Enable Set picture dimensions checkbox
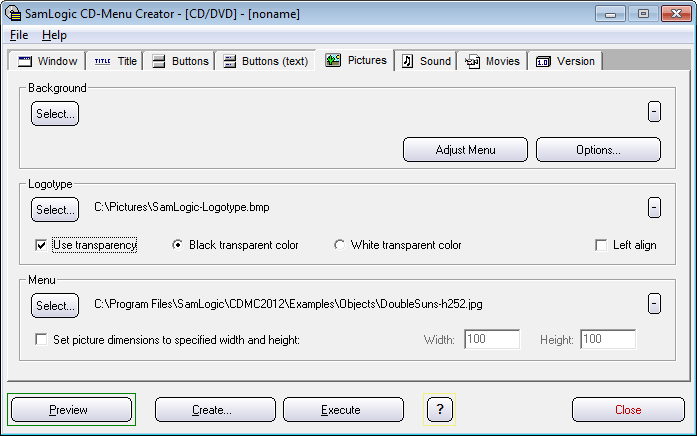Image resolution: width=697 pixels, height=436 pixels. (x=41, y=340)
